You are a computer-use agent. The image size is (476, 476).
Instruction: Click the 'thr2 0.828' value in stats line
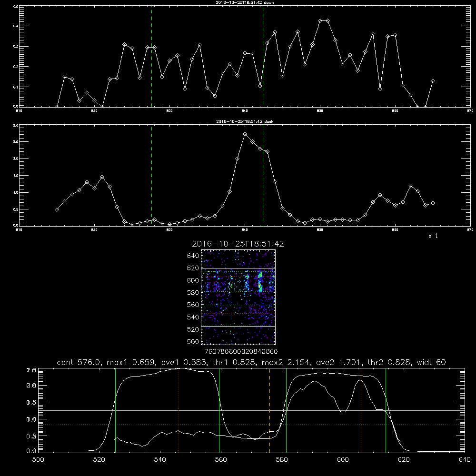click(x=389, y=362)
